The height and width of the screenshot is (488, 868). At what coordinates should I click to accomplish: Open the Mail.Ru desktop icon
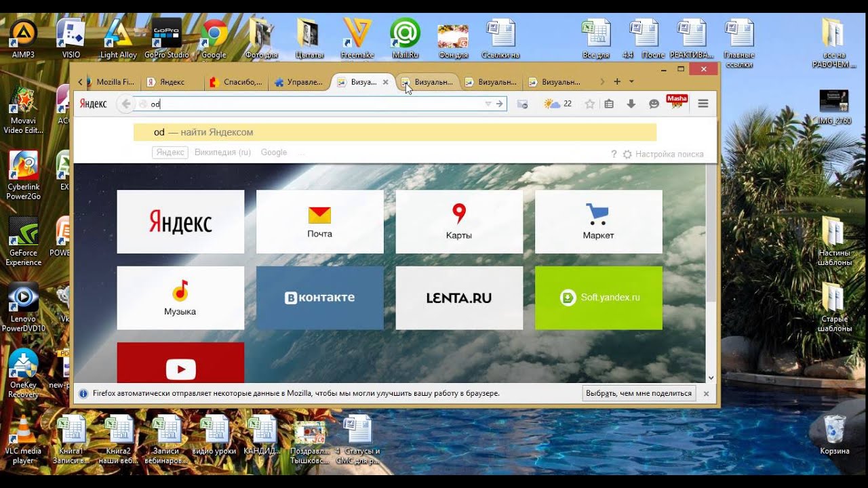click(x=405, y=39)
